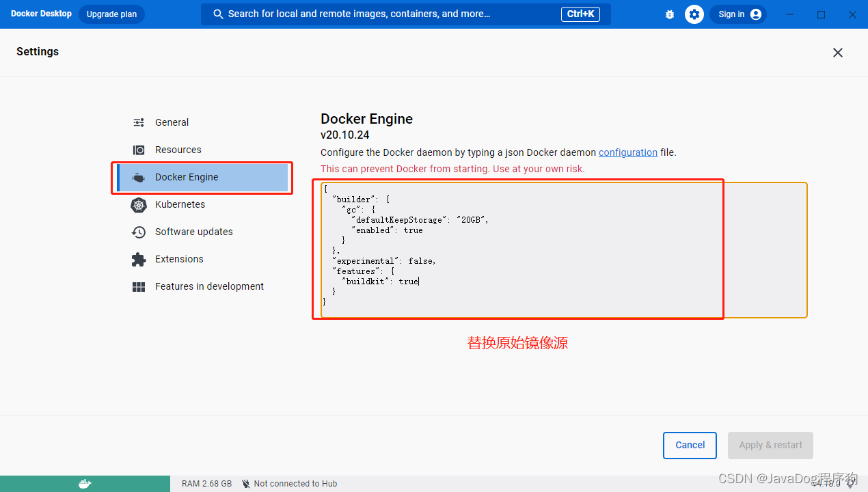Open the settings gear in the titlebar
This screenshot has height=492, width=868.
[x=694, y=14]
